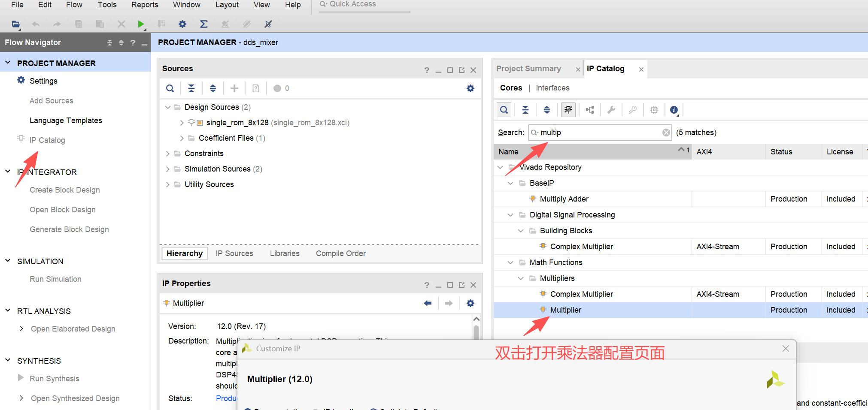Image resolution: width=868 pixels, height=410 pixels.
Task: Collapse Digital Signal Processing category
Action: 510,215
